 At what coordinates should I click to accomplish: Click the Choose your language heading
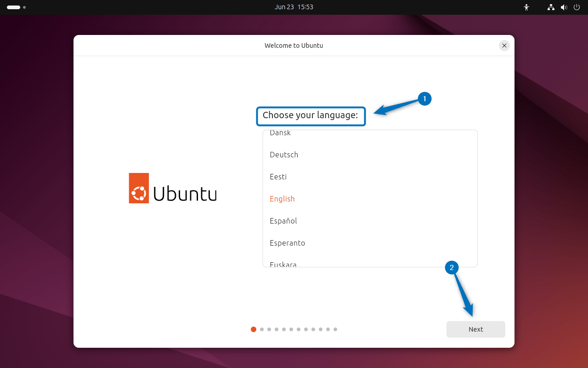[x=311, y=115]
